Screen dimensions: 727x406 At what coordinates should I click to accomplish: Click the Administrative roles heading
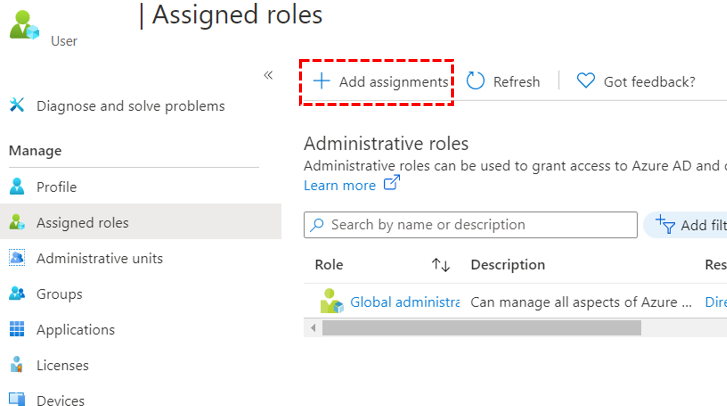386,144
